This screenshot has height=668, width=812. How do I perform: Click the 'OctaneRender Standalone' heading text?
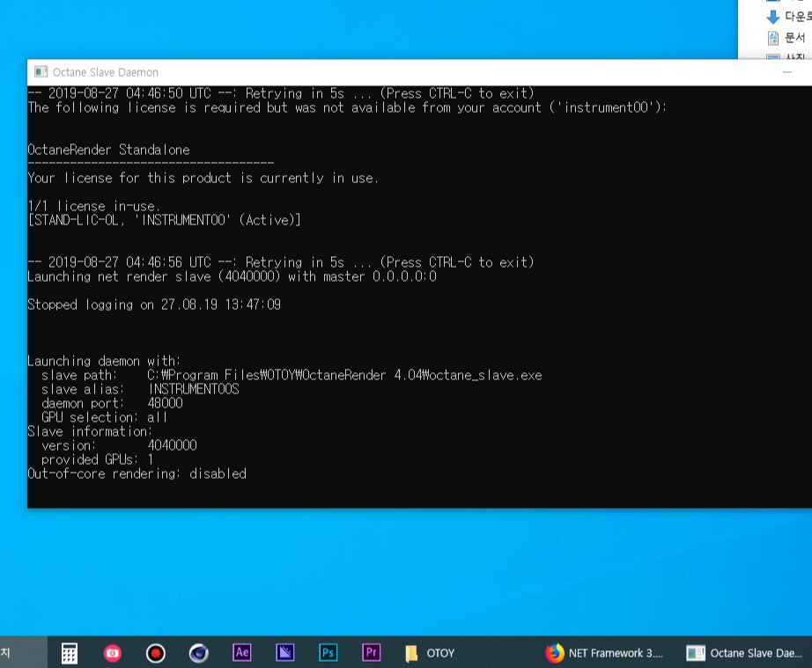(x=108, y=150)
